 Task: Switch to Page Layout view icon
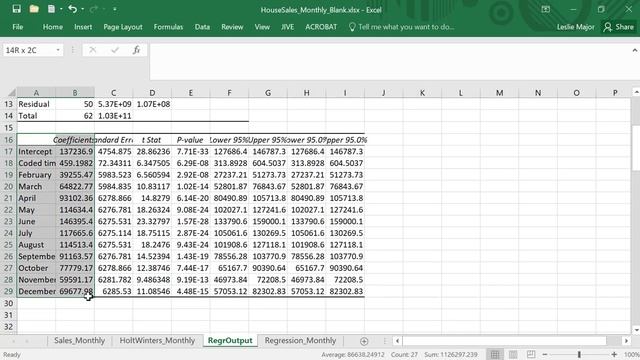point(513,354)
